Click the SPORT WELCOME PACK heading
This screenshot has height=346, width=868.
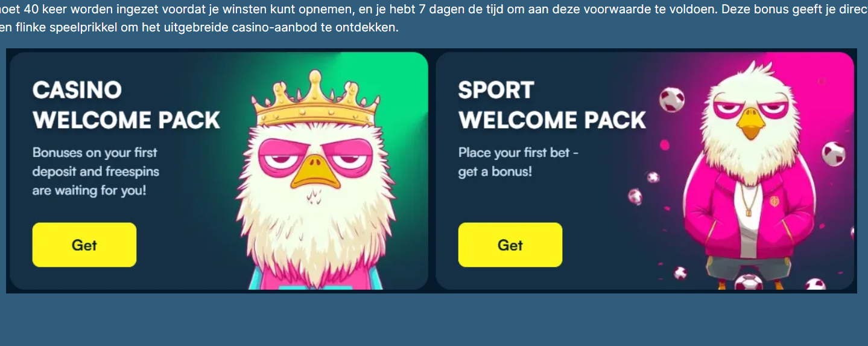pos(552,105)
